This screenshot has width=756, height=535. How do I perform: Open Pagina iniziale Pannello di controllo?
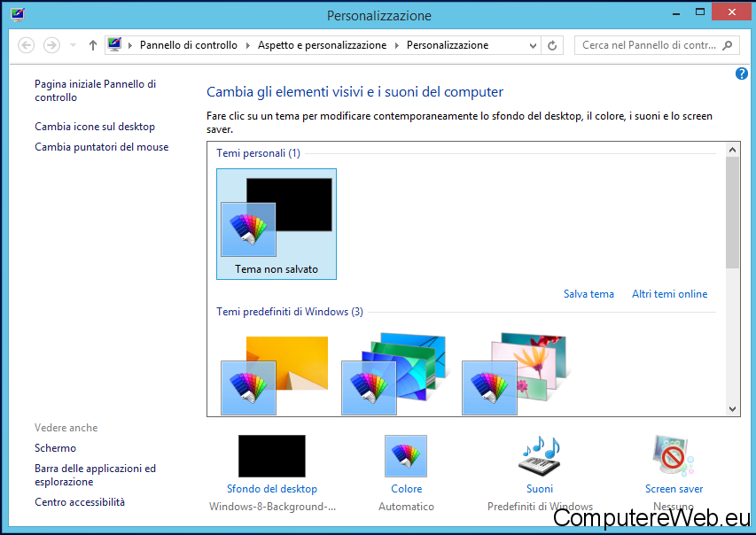coord(96,90)
